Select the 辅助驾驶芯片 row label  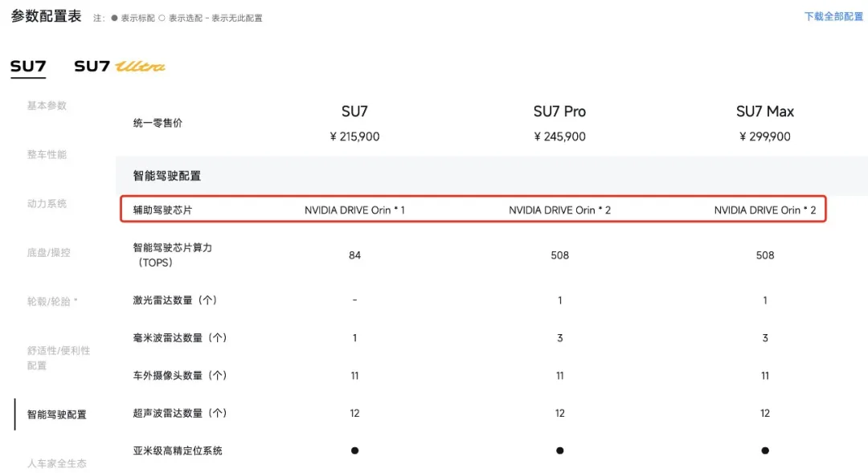(x=163, y=210)
